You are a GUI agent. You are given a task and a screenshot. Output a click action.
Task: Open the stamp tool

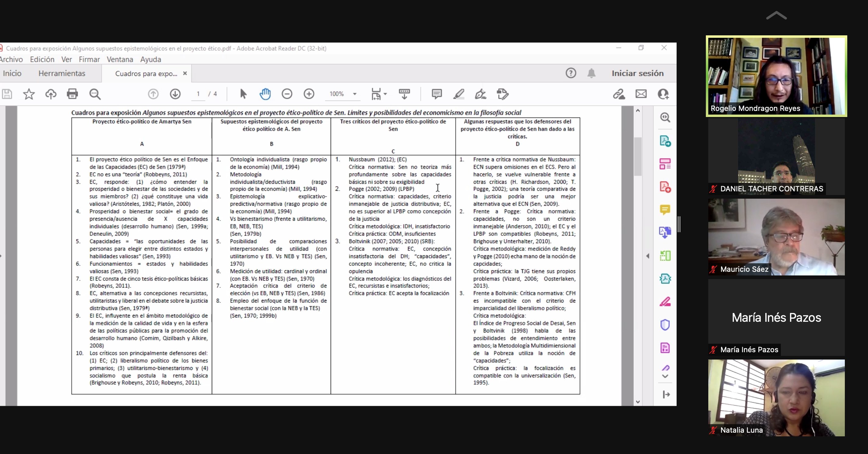click(503, 94)
